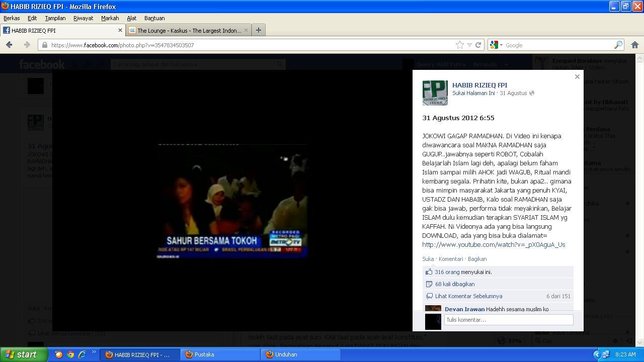644x362 pixels.
Task: Open Devan Irawan commenter profile
Action: 464,309
